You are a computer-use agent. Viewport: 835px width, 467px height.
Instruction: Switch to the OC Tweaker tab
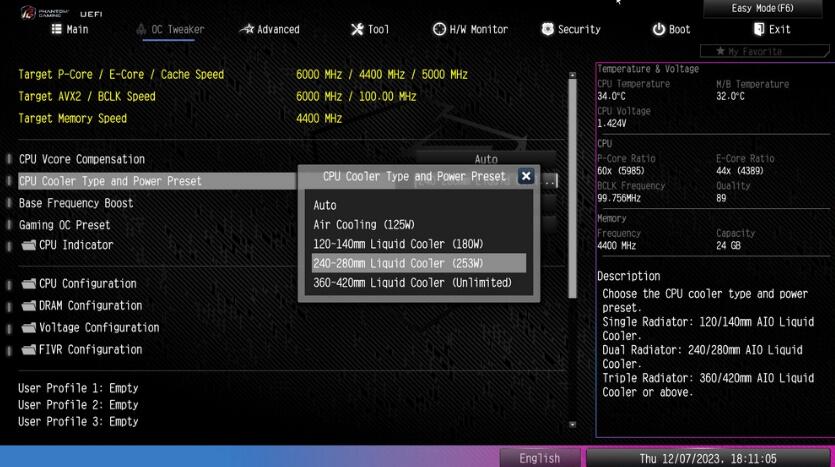[170, 29]
